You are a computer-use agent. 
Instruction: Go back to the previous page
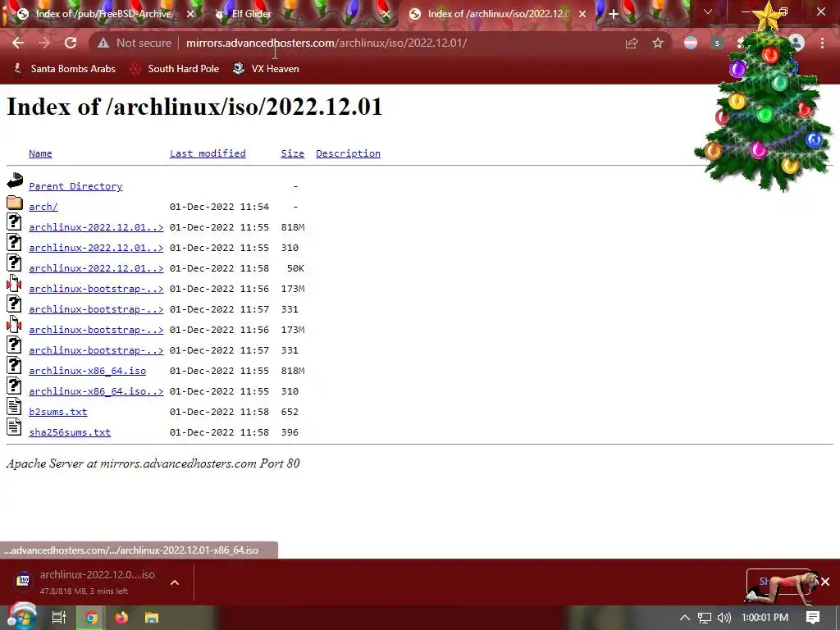18,43
